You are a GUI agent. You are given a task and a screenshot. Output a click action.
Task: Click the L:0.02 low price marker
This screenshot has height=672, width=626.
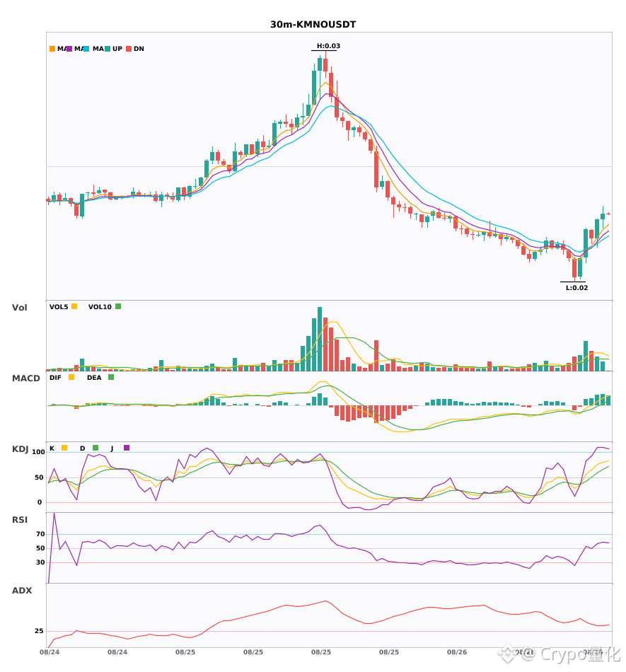(576, 288)
